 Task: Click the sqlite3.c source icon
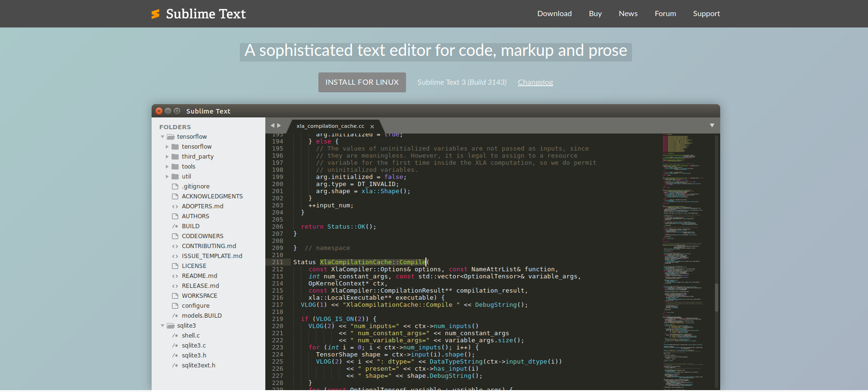point(175,346)
